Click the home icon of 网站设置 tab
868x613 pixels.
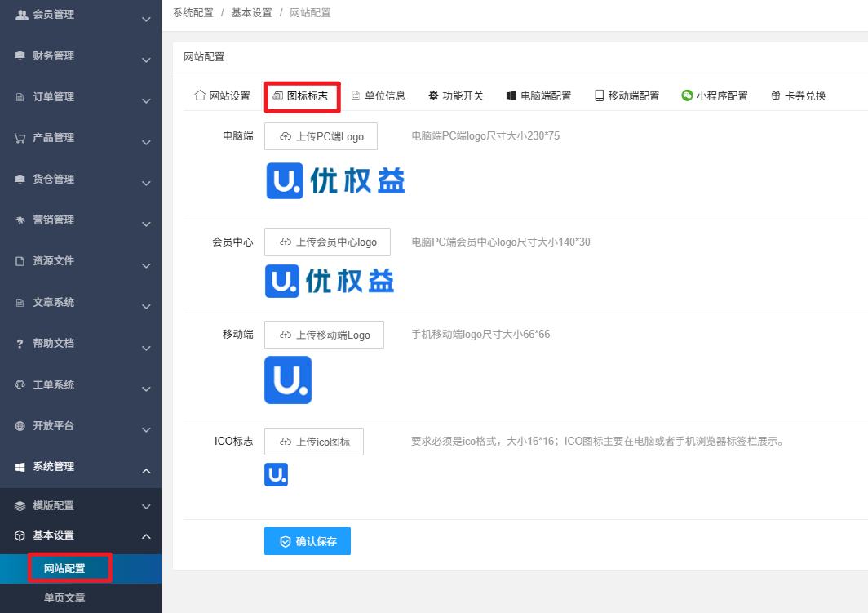[200, 96]
